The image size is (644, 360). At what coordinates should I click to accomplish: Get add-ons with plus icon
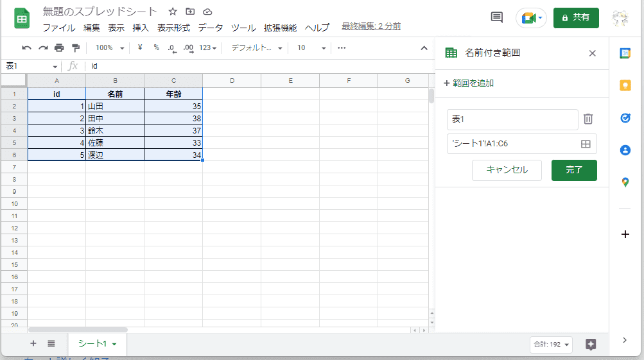click(x=625, y=234)
